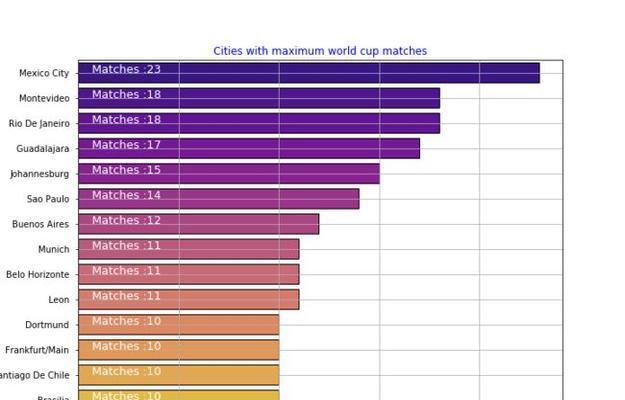Click the Frankfurt/Main bar
This screenshot has height=400, width=625.
tap(179, 350)
